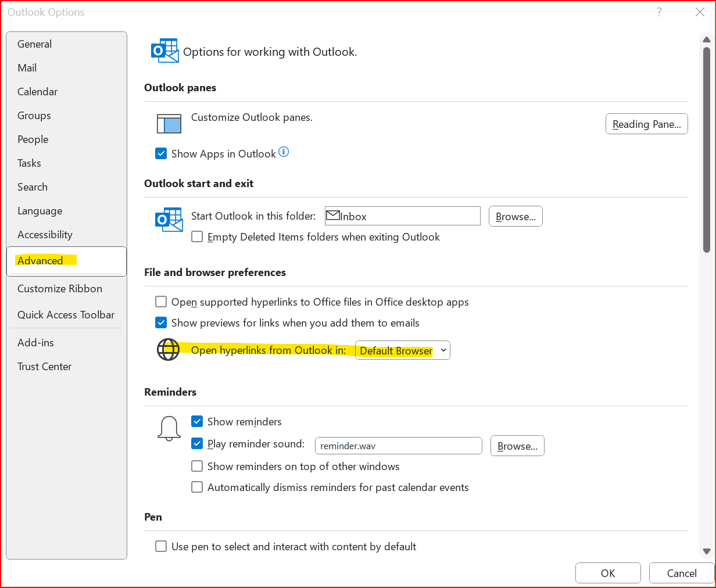Go to the Groups category
The height and width of the screenshot is (588, 716).
coord(66,116)
